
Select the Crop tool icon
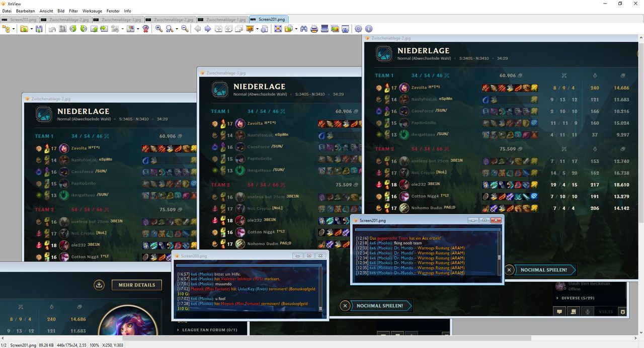[62, 29]
